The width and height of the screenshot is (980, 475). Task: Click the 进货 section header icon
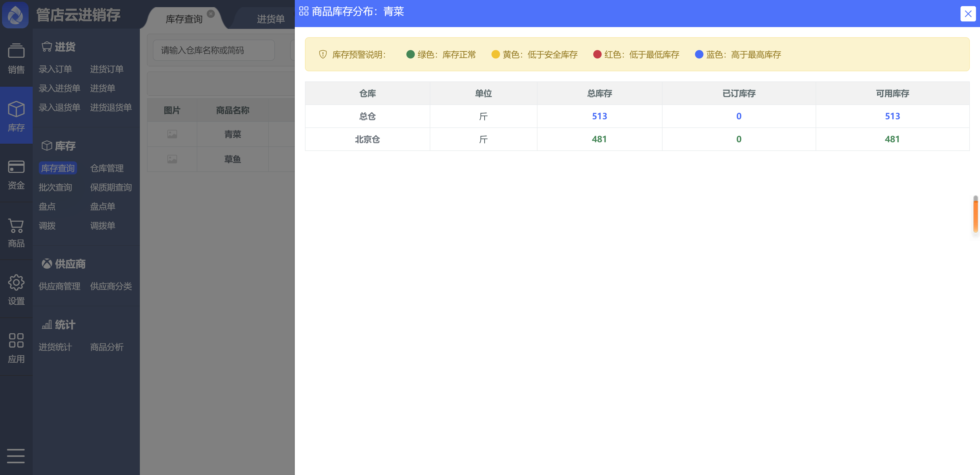pyautogui.click(x=47, y=46)
